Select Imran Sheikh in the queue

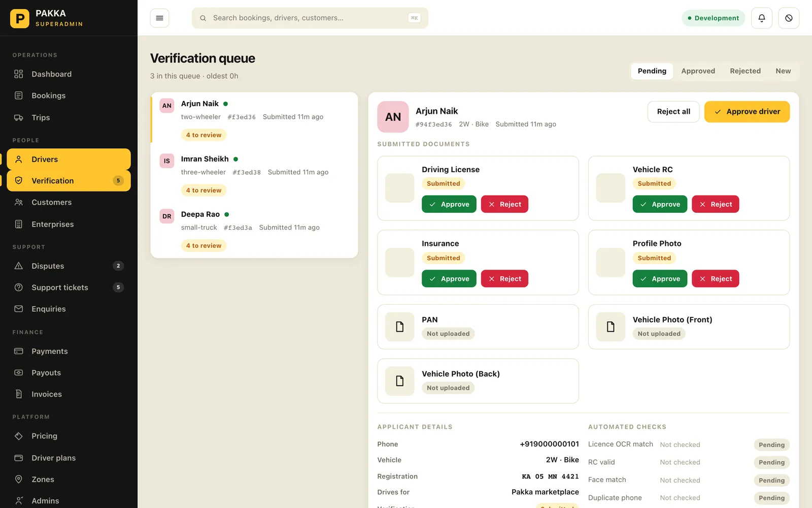tap(254, 175)
